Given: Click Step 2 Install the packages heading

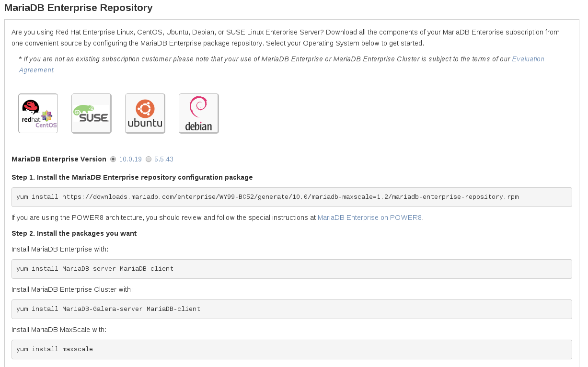Looking at the screenshot, I should click(x=74, y=233).
